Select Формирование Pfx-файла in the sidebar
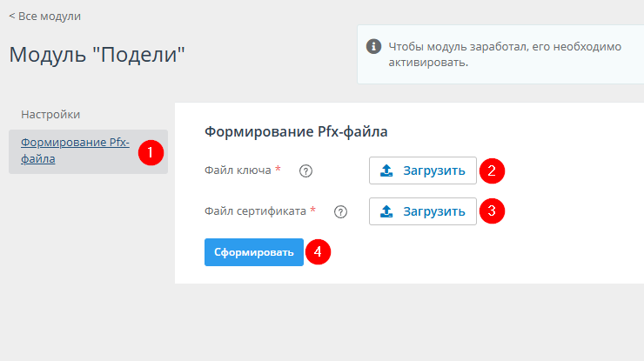Image resolution: width=644 pixels, height=361 pixels. [75, 150]
